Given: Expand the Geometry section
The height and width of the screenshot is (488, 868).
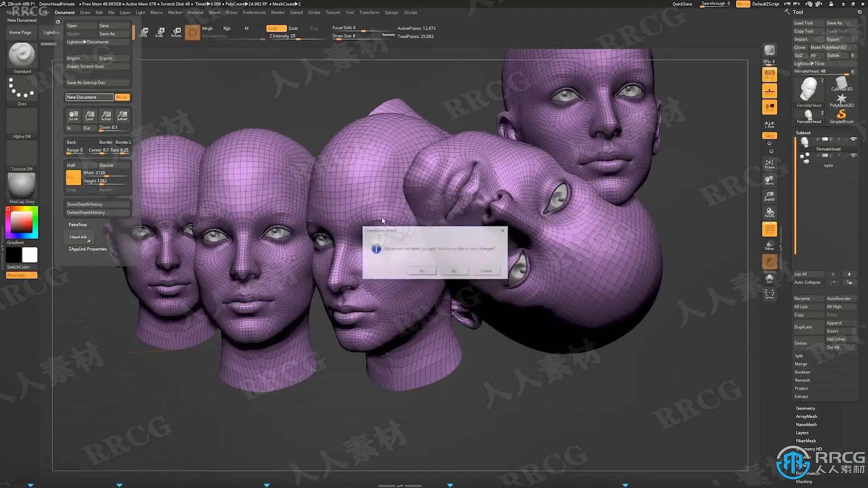Looking at the screenshot, I should 805,408.
